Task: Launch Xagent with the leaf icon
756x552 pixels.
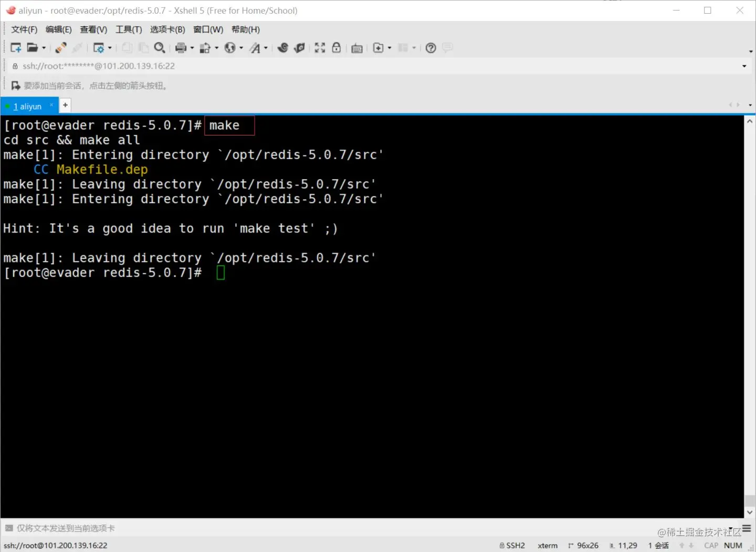Action: coord(299,48)
